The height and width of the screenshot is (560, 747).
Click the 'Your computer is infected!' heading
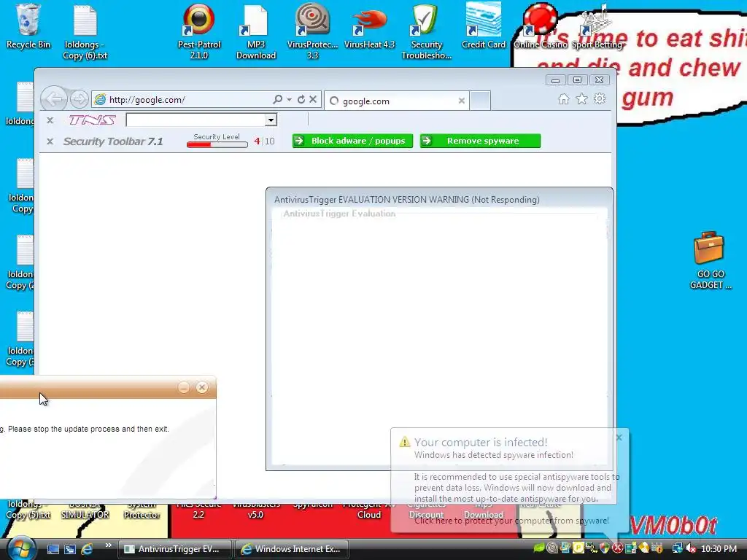(x=481, y=443)
